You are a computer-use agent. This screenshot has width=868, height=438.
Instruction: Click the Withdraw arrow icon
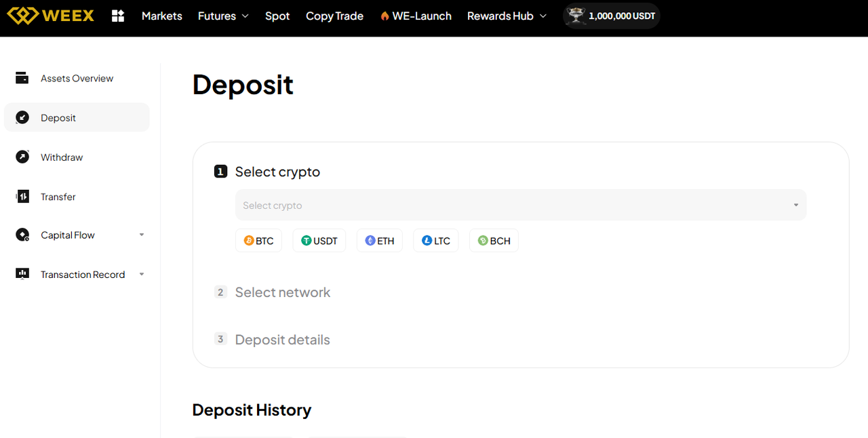(22, 157)
